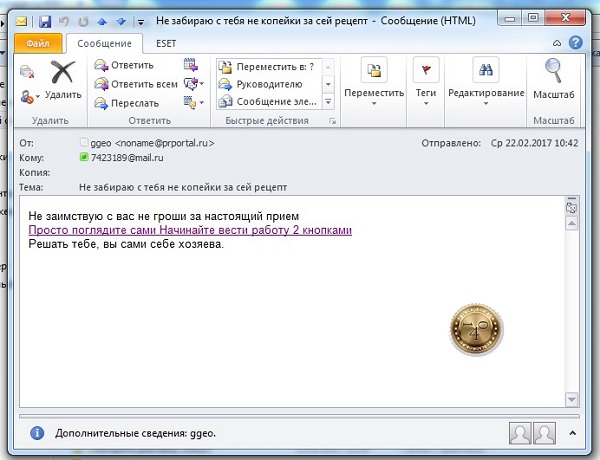Click Удалить group label
This screenshot has height=460, width=600.
pos(50,121)
